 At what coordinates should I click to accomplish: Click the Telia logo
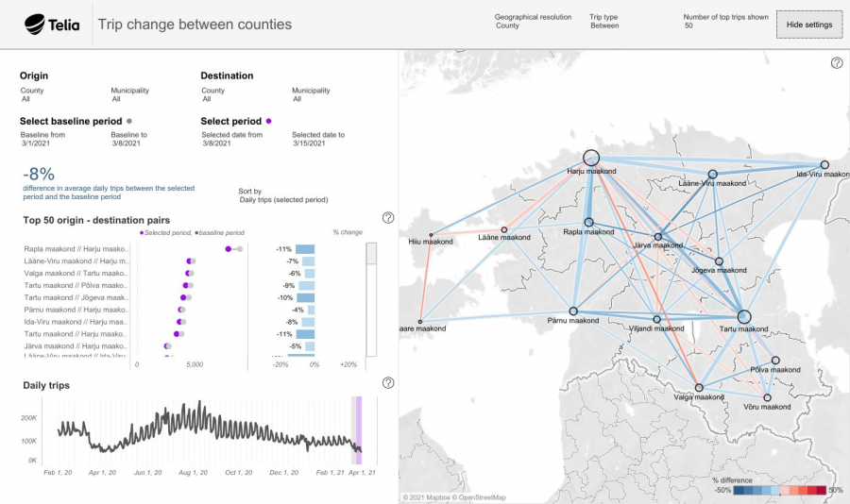click(52, 25)
